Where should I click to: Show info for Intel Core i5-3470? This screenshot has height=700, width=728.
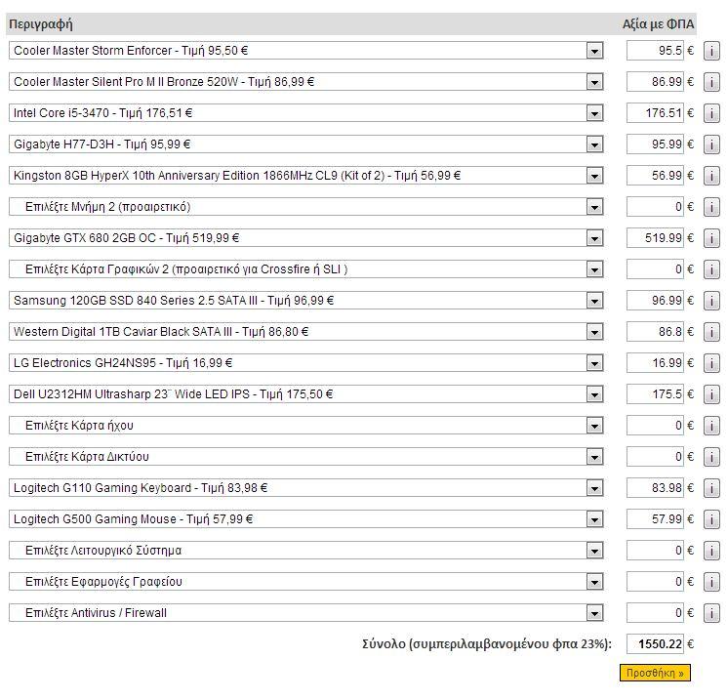pyautogui.click(x=711, y=113)
